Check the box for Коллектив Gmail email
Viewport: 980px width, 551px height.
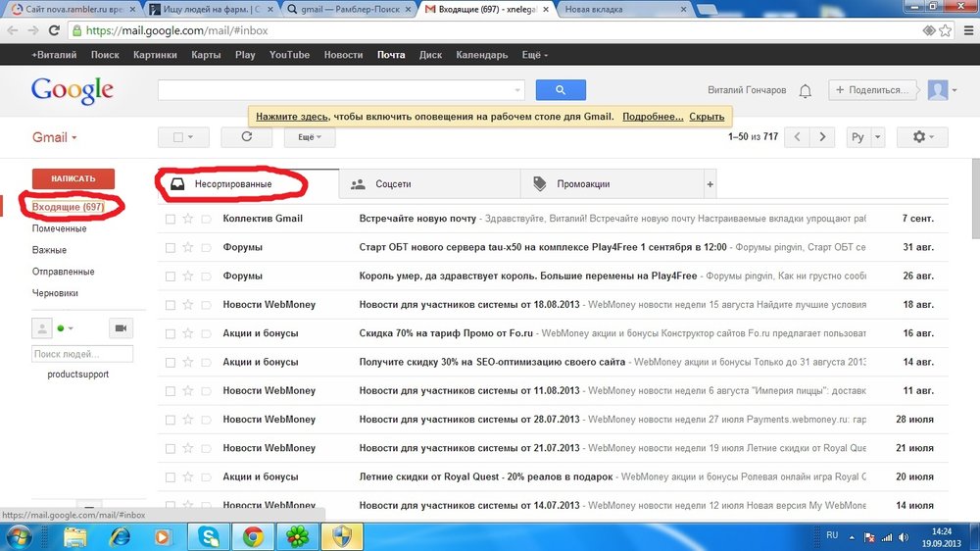tap(171, 219)
